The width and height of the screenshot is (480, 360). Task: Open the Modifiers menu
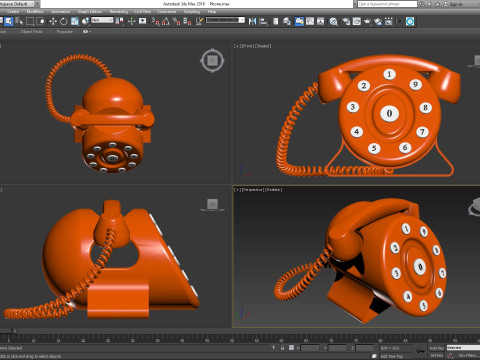coord(35,12)
